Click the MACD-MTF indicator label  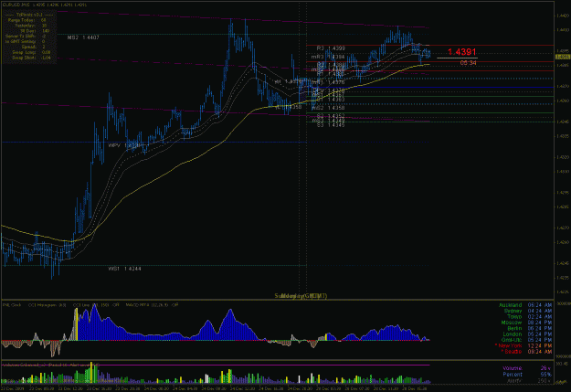click(152, 305)
